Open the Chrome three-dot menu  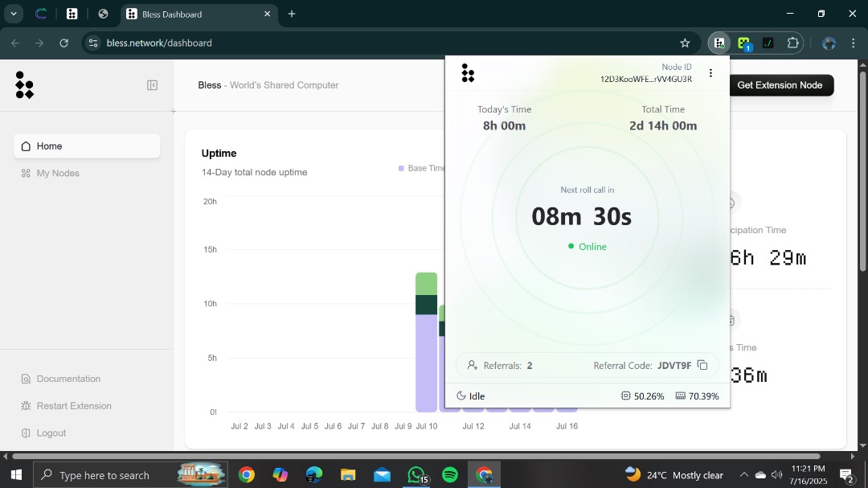pyautogui.click(x=853, y=43)
